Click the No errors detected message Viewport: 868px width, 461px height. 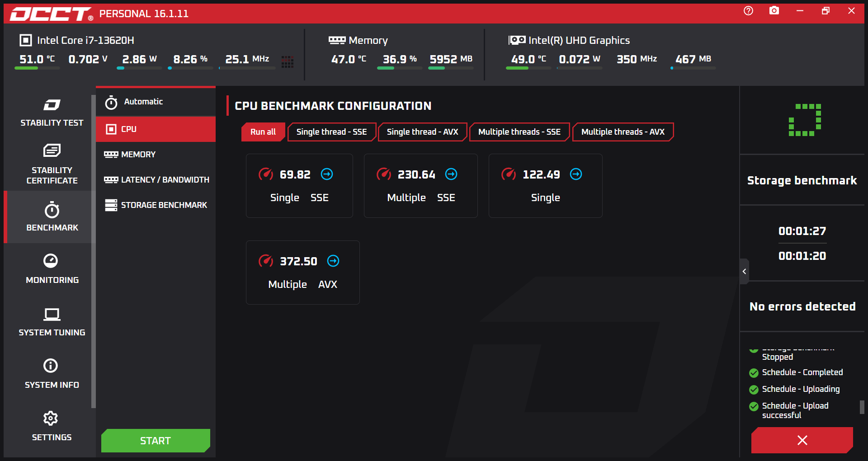802,306
